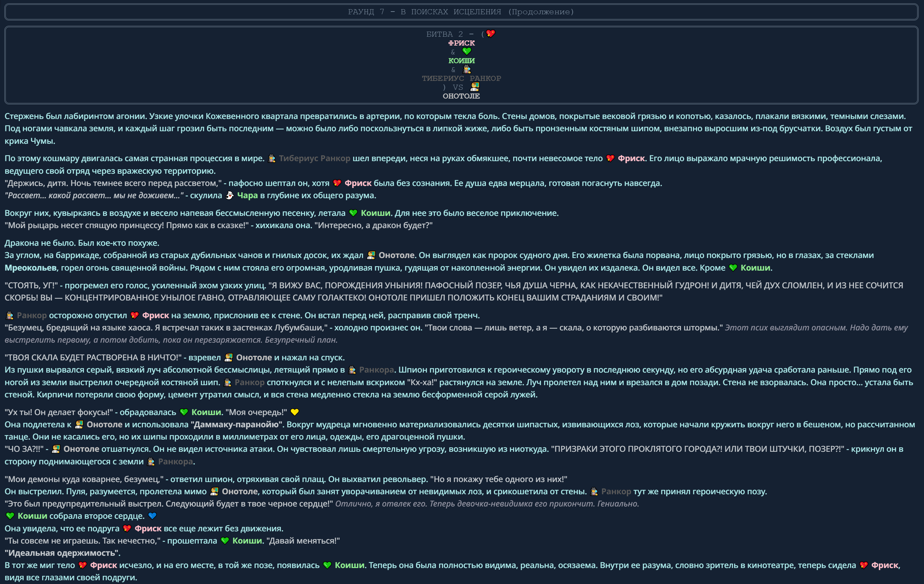The image size is (924, 584).
Task: Click the spy icon above ТИБЕРИУС РАНКОР header
Action: coord(467,69)
